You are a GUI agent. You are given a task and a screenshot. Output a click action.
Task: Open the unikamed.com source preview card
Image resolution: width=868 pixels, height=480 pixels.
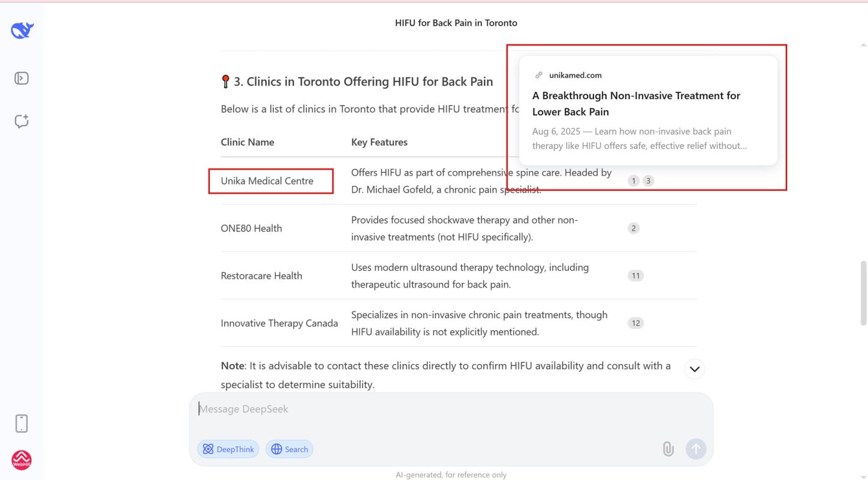pyautogui.click(x=647, y=110)
